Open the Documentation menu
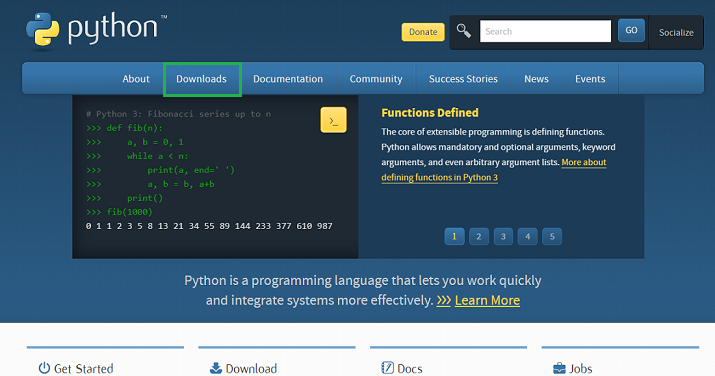This screenshot has width=715, height=376. 288,79
